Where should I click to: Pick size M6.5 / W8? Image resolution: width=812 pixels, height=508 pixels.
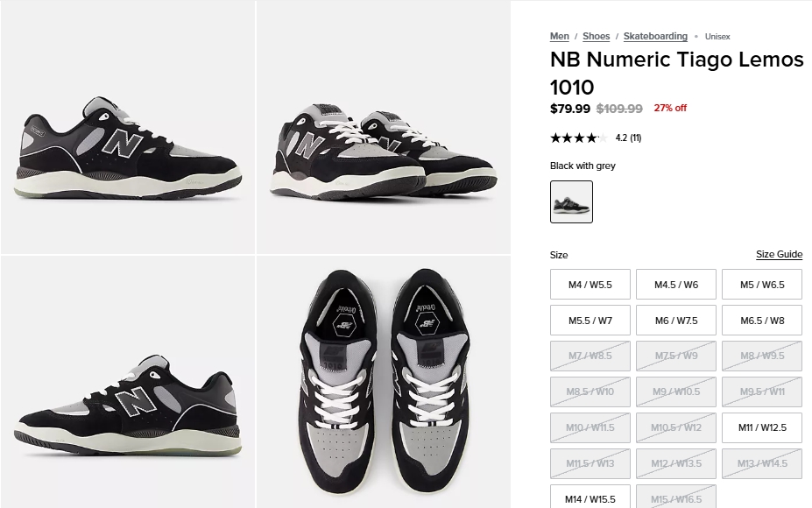click(x=762, y=321)
